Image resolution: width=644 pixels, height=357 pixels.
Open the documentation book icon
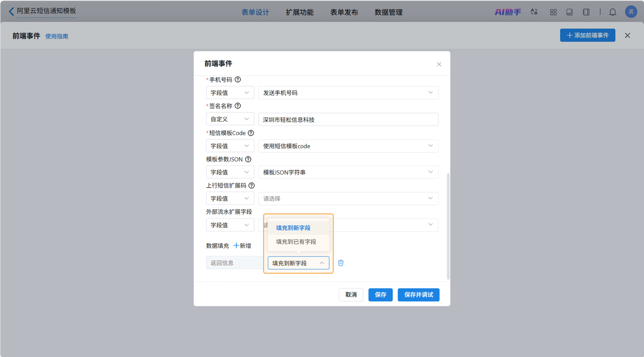pos(570,12)
